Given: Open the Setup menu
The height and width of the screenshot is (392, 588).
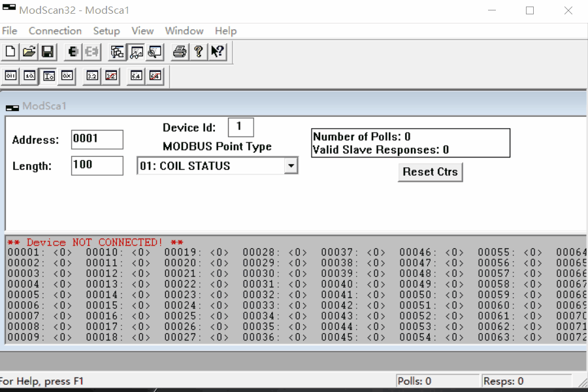Looking at the screenshot, I should (106, 31).
